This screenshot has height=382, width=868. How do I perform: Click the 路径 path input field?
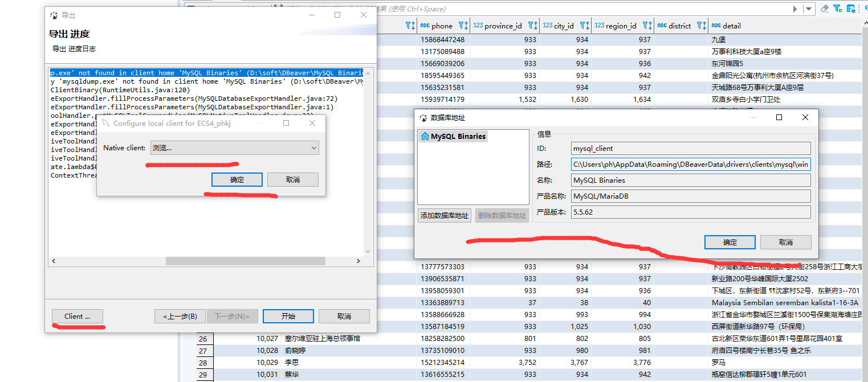point(691,165)
